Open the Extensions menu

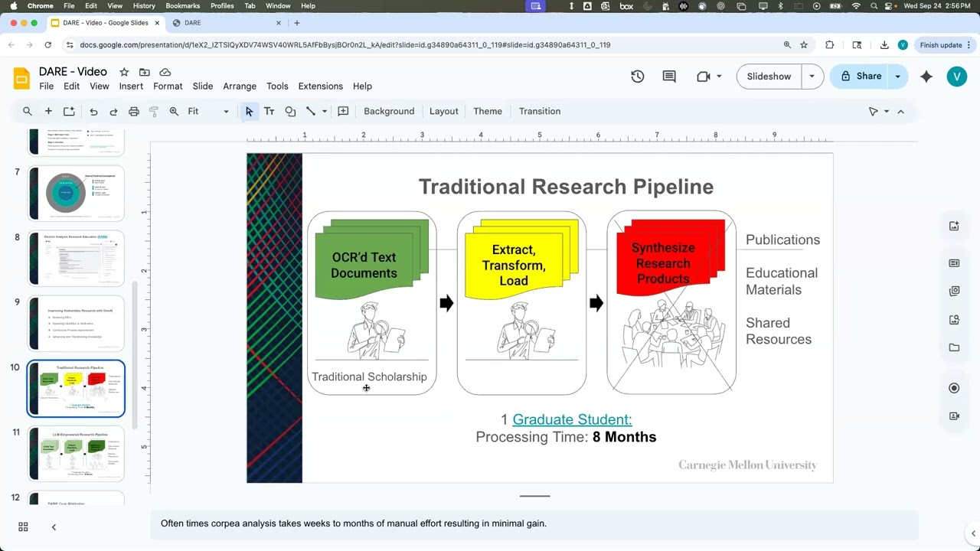[x=320, y=86]
